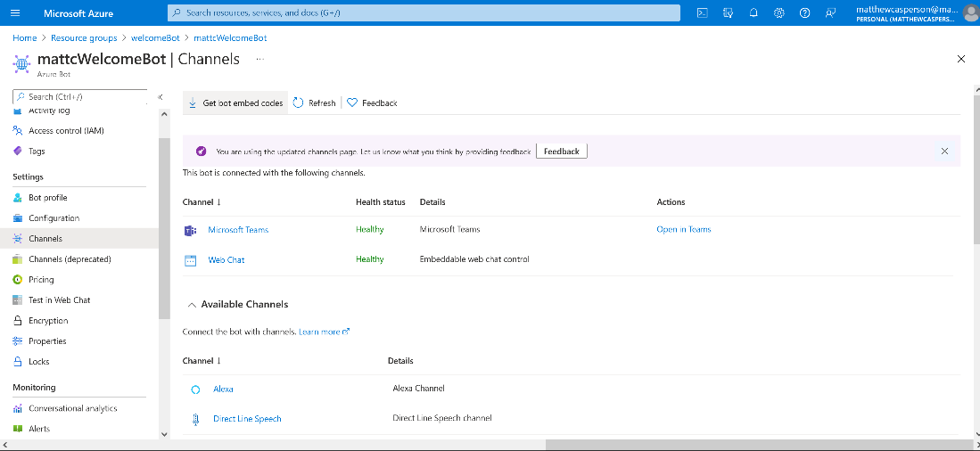Collapse the Available Channels section
This screenshot has width=980, height=451.
(193, 305)
